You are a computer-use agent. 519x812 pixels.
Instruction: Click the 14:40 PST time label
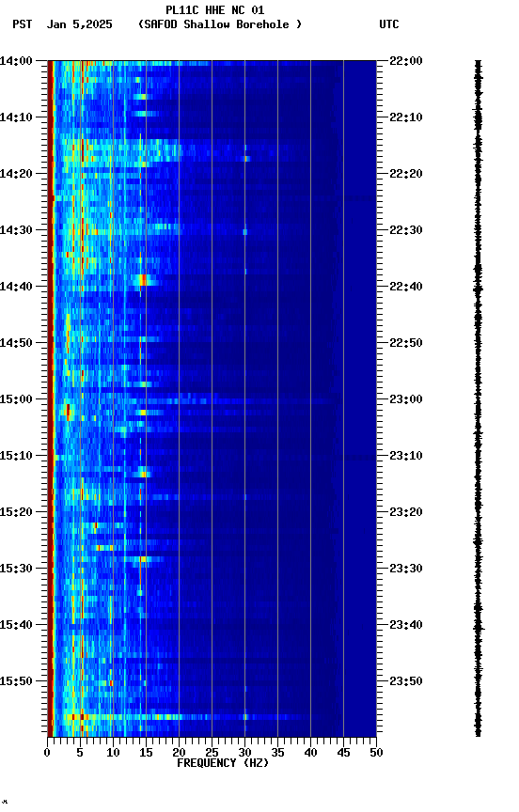click(16, 287)
